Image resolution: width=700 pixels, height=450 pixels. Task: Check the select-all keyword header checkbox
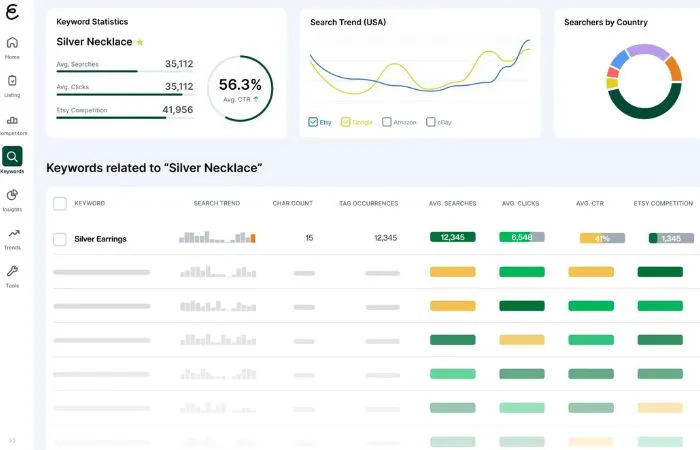coord(60,204)
